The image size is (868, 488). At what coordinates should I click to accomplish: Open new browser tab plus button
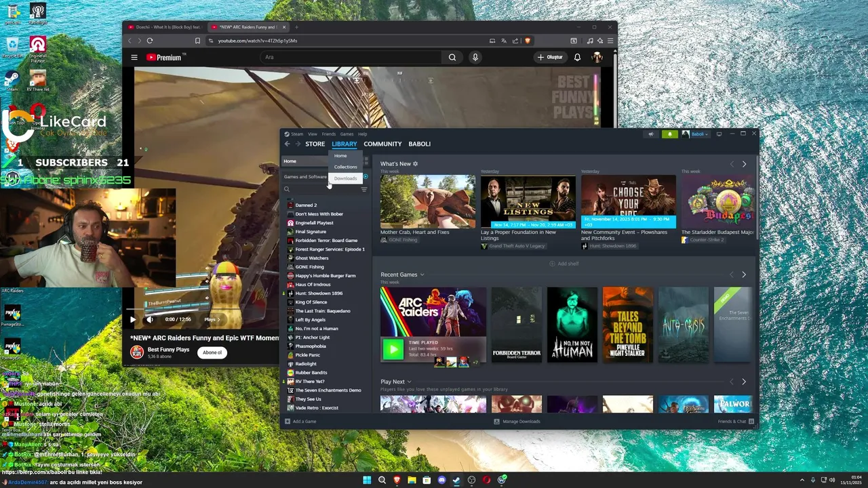pos(296,27)
